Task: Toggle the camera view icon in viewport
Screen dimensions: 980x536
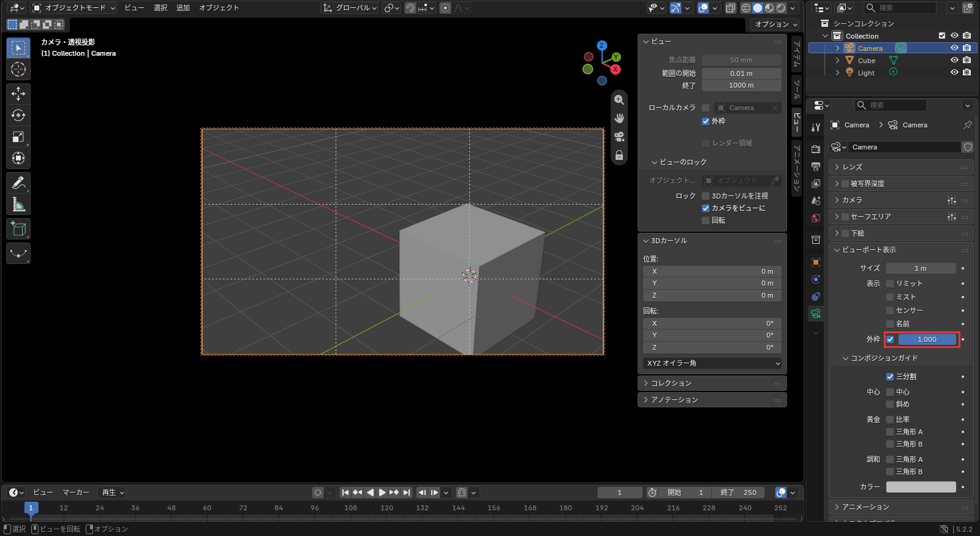Action: (x=619, y=137)
